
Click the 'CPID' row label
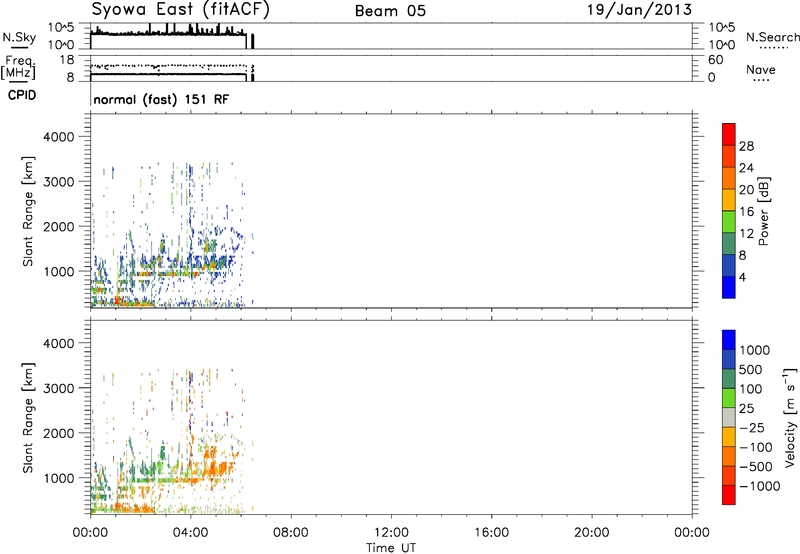22,95
